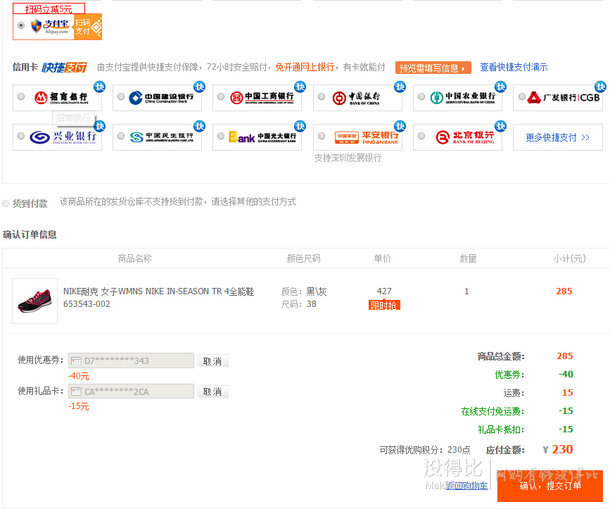This screenshot has width=610, height=509.
Task: Open the 预览需填写信息 dropdown
Action: click(x=432, y=68)
